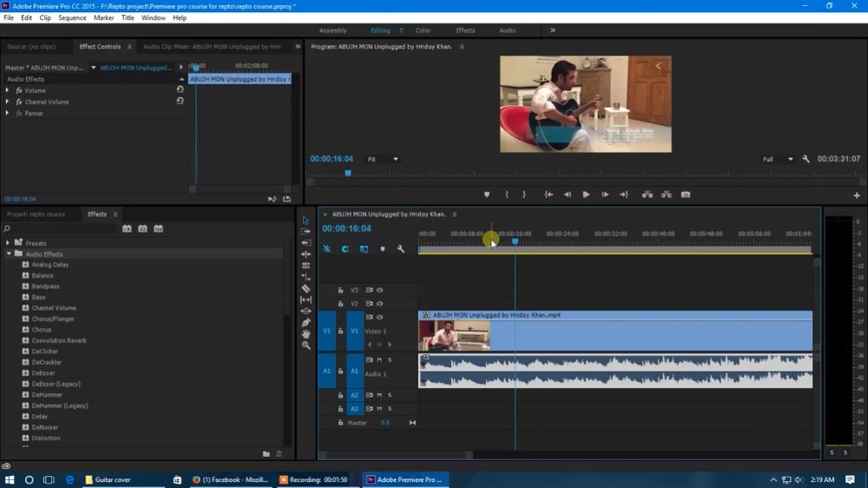
Task: Select the Convolution Reverb effect
Action: pyautogui.click(x=59, y=340)
